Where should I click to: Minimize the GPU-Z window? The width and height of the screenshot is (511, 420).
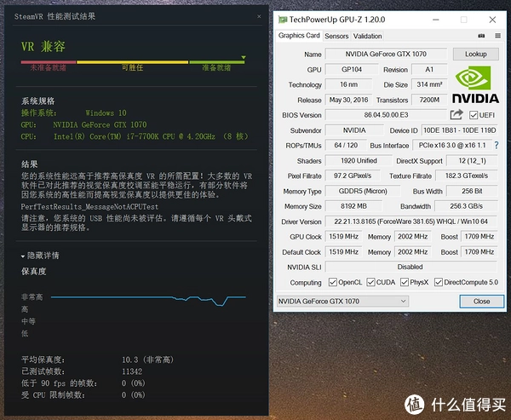436,20
